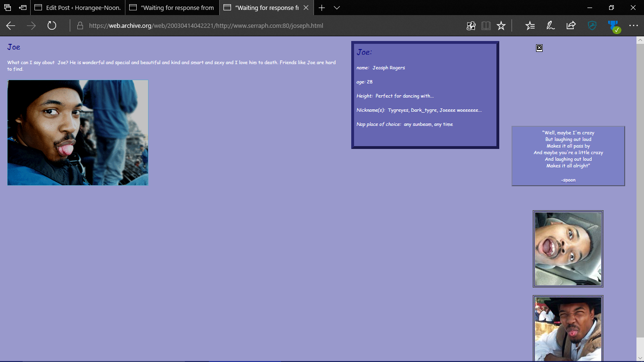Show site info via lock icon
Screen dimensions: 644x362
(80, 26)
